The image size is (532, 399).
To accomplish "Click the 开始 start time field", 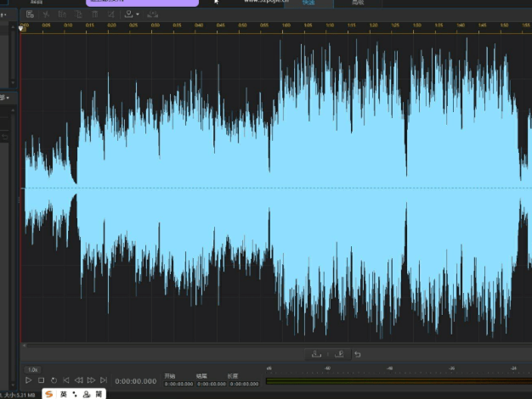I will click(178, 384).
